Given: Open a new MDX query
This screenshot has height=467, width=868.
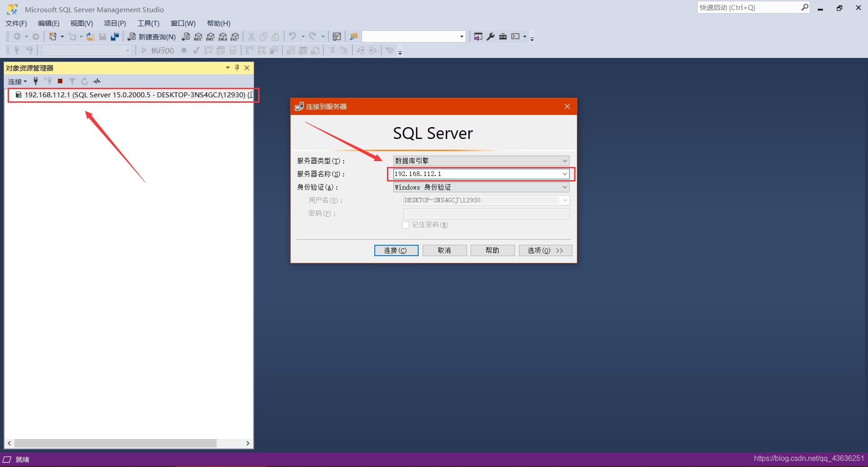Looking at the screenshot, I should 198,37.
